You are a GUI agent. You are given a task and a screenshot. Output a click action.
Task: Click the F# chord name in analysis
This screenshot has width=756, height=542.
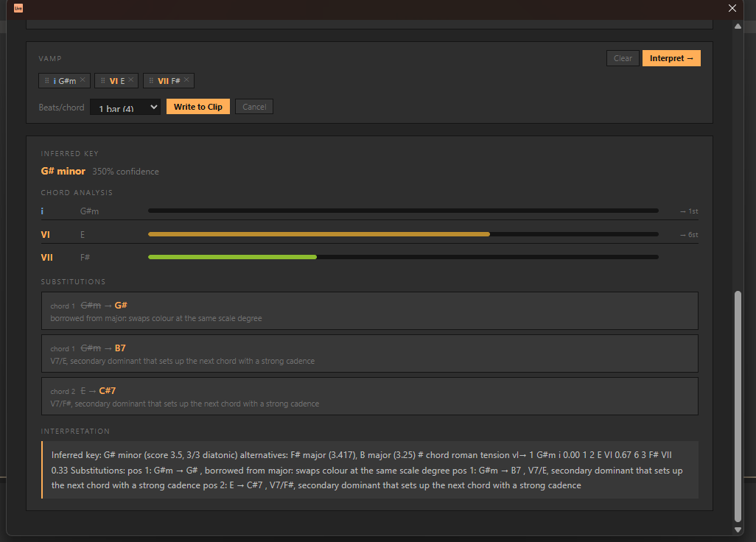[85, 257]
